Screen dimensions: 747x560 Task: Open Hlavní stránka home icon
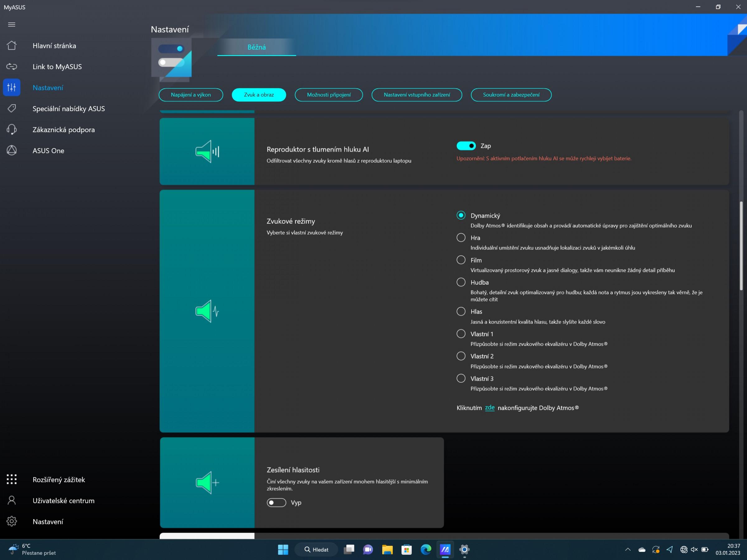coord(12,45)
